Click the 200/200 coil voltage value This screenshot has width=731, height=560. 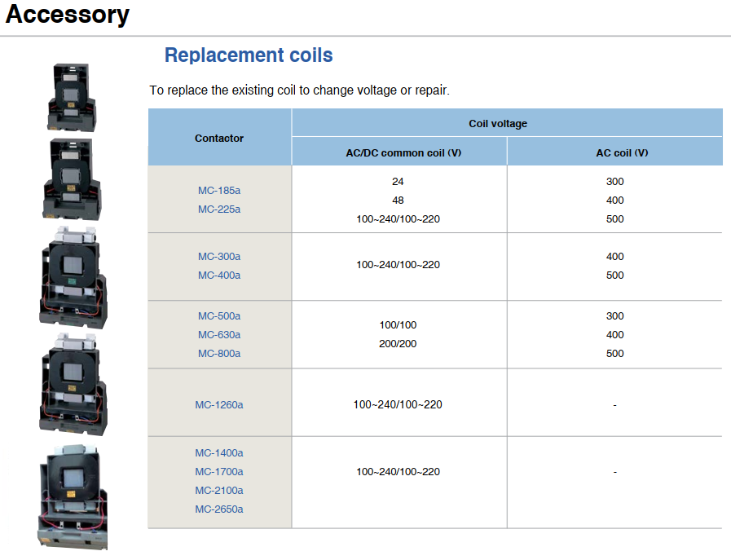pyautogui.click(x=398, y=344)
